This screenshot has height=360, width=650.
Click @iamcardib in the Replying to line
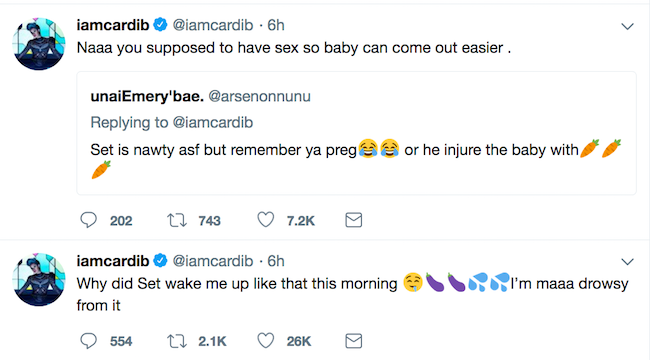[213, 123]
